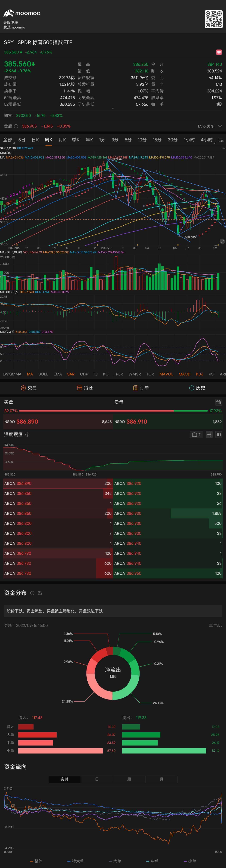Open the exchange filter (1) button
Image resolution: width=226 pixels, height=868 pixels.
[x=197, y=435]
